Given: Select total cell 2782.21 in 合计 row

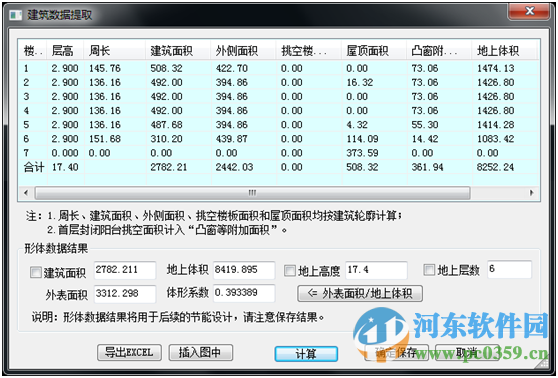Looking at the screenshot, I should [x=169, y=167].
